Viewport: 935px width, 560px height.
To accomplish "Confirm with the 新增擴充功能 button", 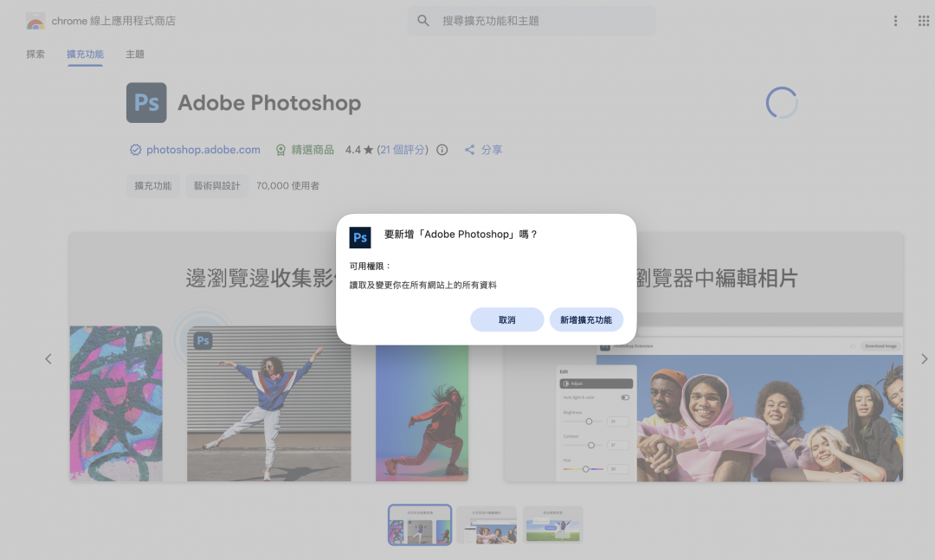I will tap(586, 320).
